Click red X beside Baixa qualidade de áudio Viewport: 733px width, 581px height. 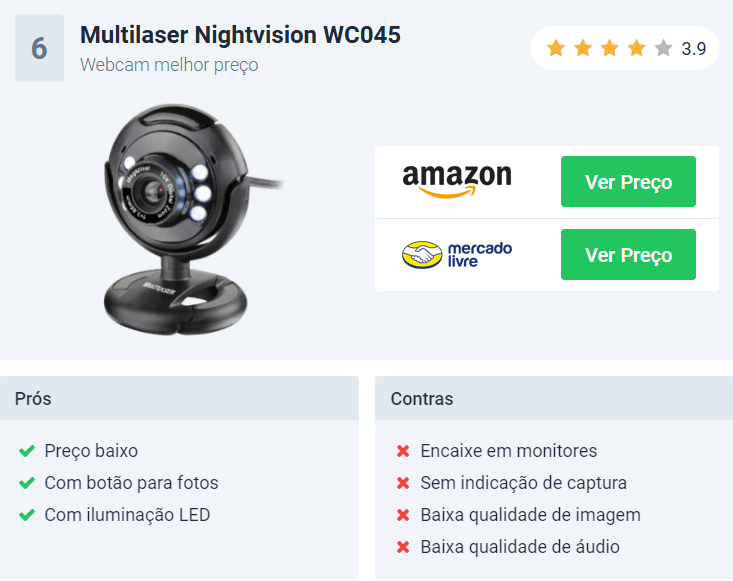pos(403,547)
